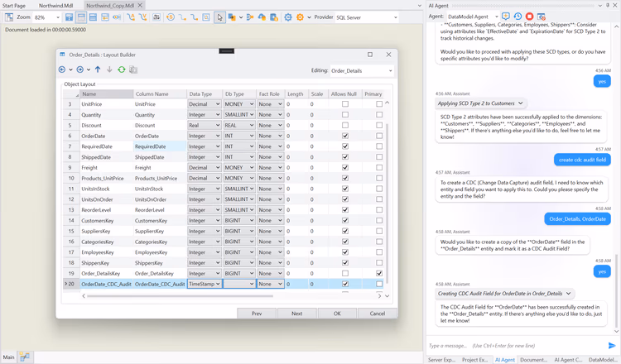Check Allows Null for Discount row
This screenshot has height=364, width=621.
pyautogui.click(x=345, y=125)
